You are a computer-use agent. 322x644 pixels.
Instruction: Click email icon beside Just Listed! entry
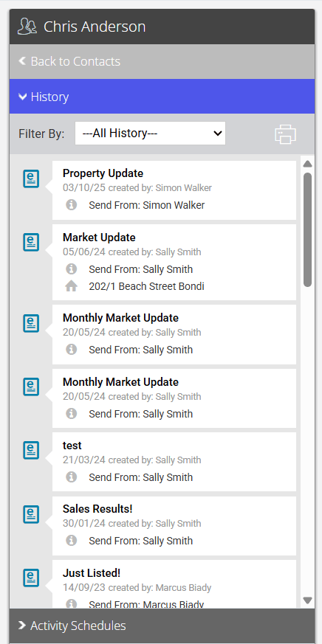pos(31,578)
